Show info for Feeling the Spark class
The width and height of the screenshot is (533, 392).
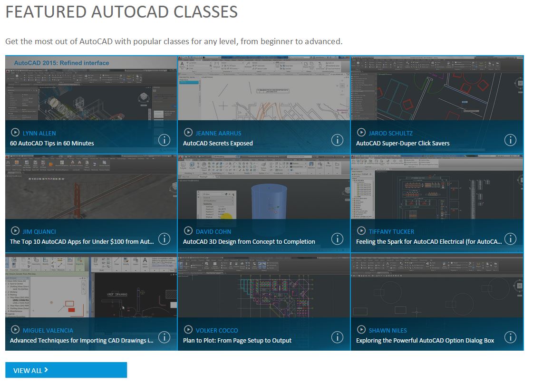pos(510,239)
